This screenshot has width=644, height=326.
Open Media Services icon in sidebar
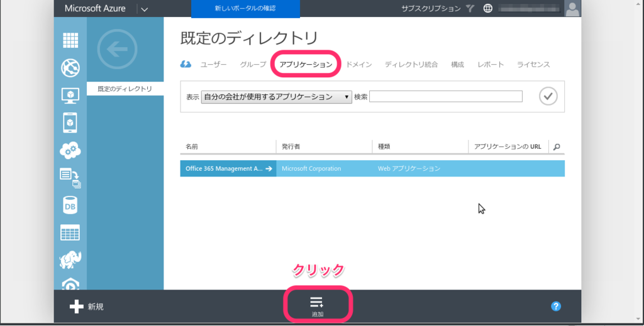click(70, 284)
